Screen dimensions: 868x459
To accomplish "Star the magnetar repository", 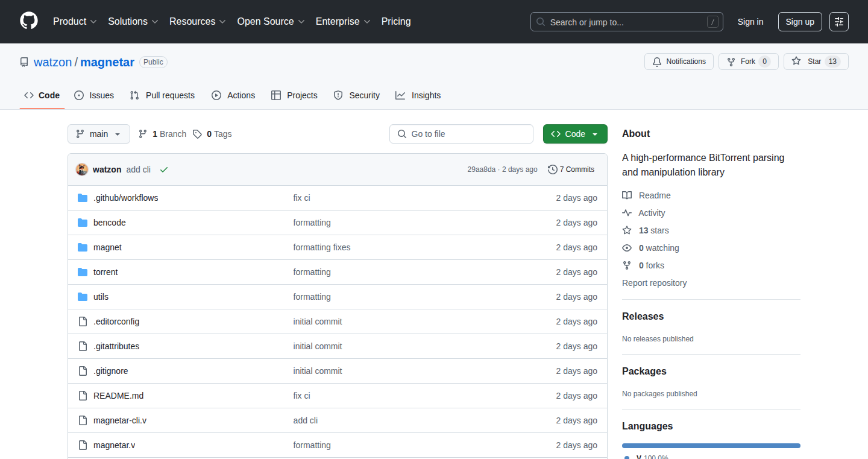I will pyautogui.click(x=816, y=62).
